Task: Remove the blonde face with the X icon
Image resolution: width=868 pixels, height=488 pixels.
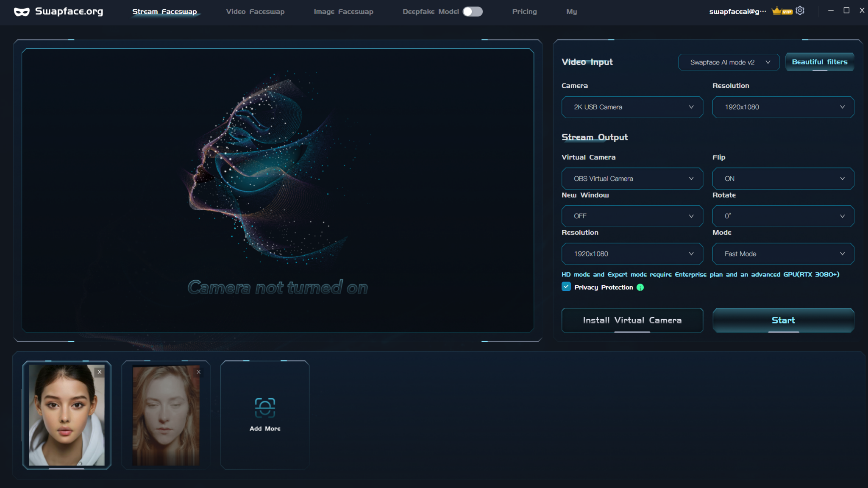Action: pos(198,372)
